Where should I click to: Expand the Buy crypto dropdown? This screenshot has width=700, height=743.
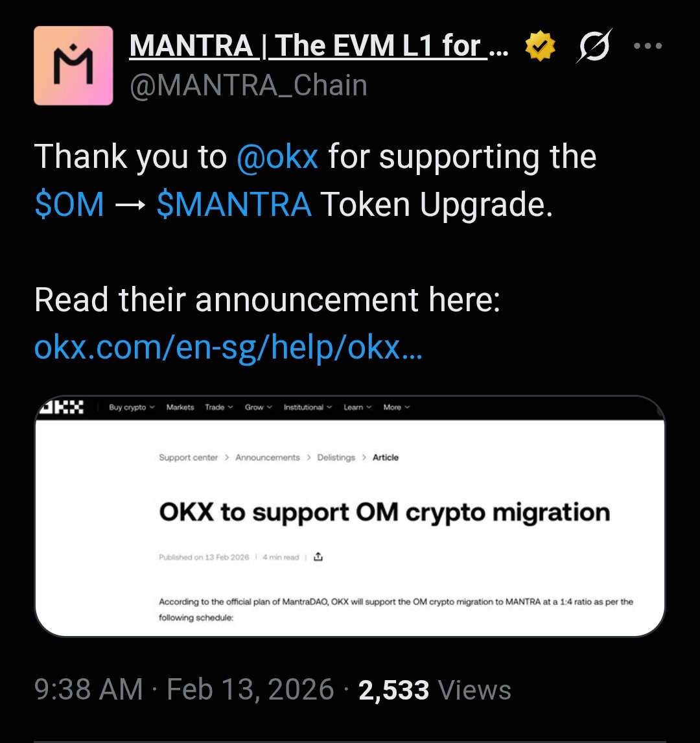point(132,407)
